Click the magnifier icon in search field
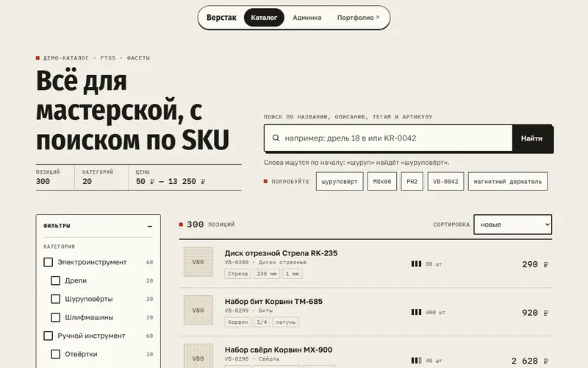Image resolution: width=588 pixels, height=368 pixels. click(x=276, y=138)
